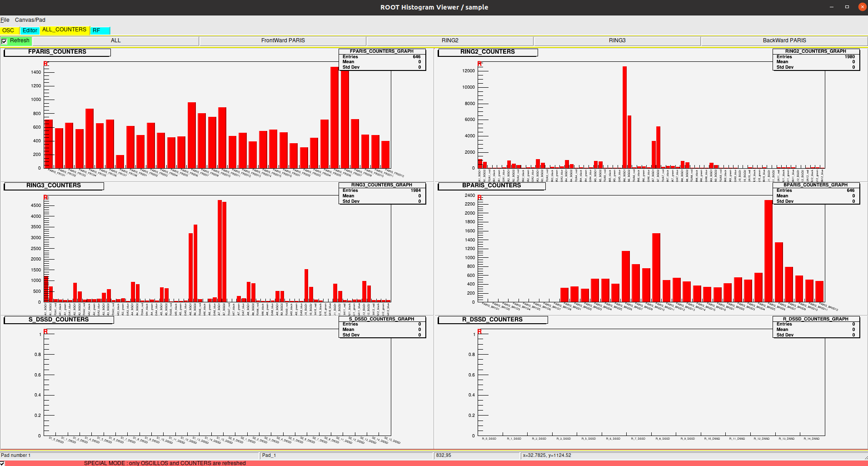Click red R marker in FPARIS_COUNTERS pad
This screenshot has height=466, width=868.
click(45, 64)
